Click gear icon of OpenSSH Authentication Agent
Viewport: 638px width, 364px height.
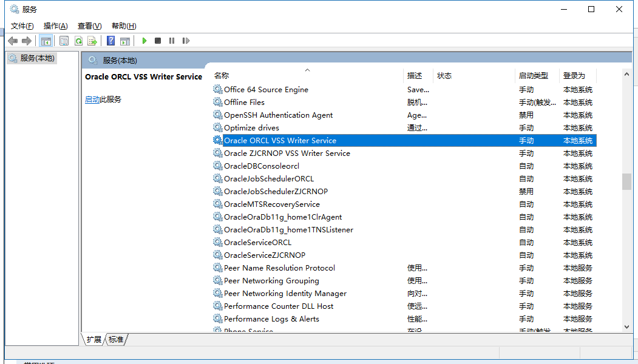pyautogui.click(x=218, y=115)
